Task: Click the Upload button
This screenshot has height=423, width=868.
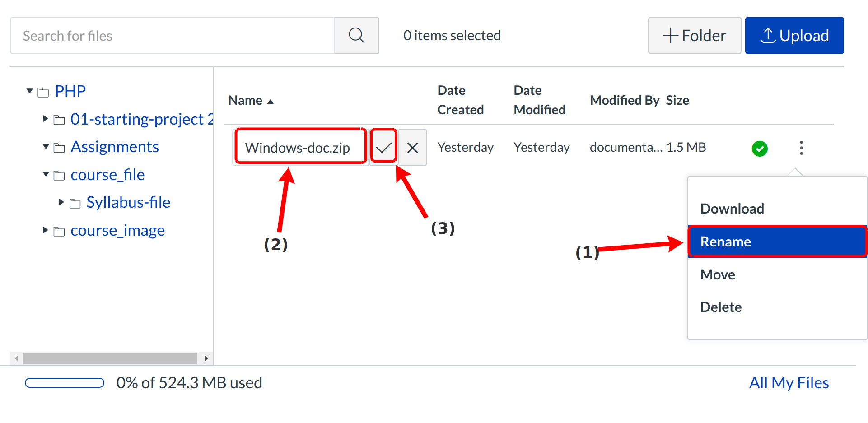Action: (x=794, y=35)
